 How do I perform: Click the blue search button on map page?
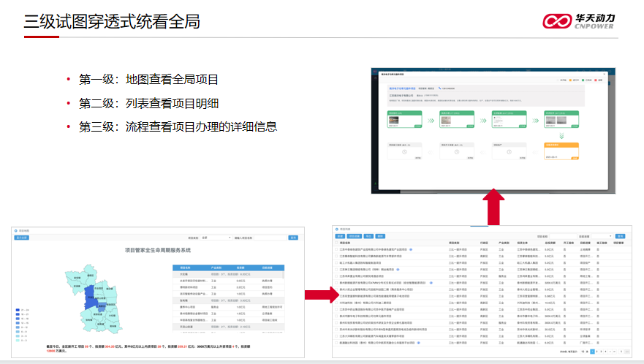point(293,238)
